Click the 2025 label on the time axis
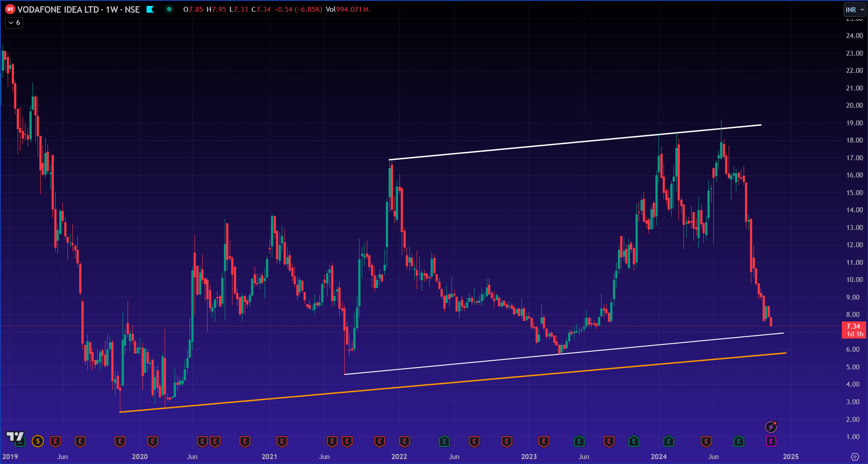 tap(791, 456)
